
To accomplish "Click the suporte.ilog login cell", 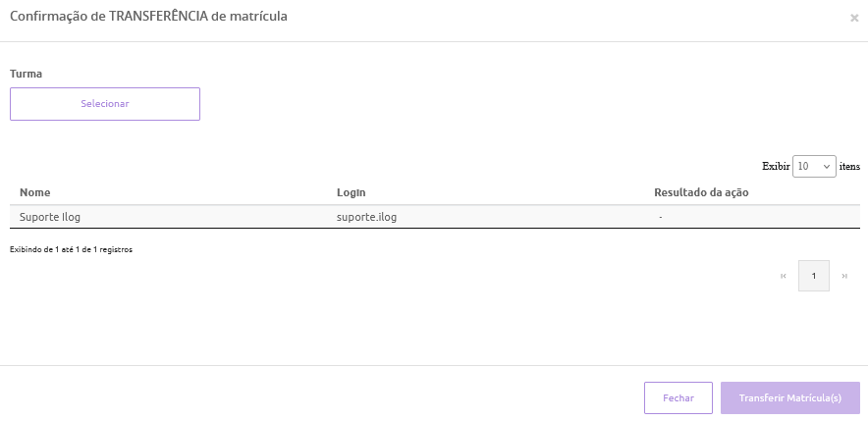I will point(366,217).
